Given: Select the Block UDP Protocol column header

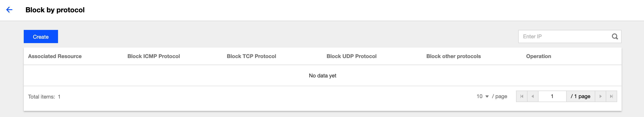Looking at the screenshot, I should pyautogui.click(x=351, y=56).
